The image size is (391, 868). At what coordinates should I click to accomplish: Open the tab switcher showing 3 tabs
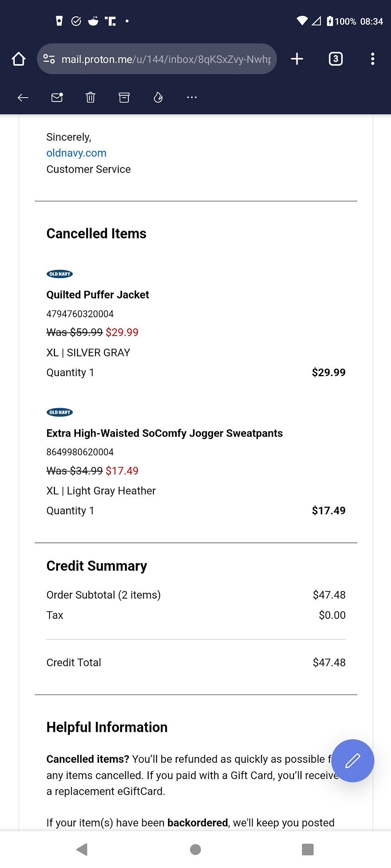click(x=336, y=59)
